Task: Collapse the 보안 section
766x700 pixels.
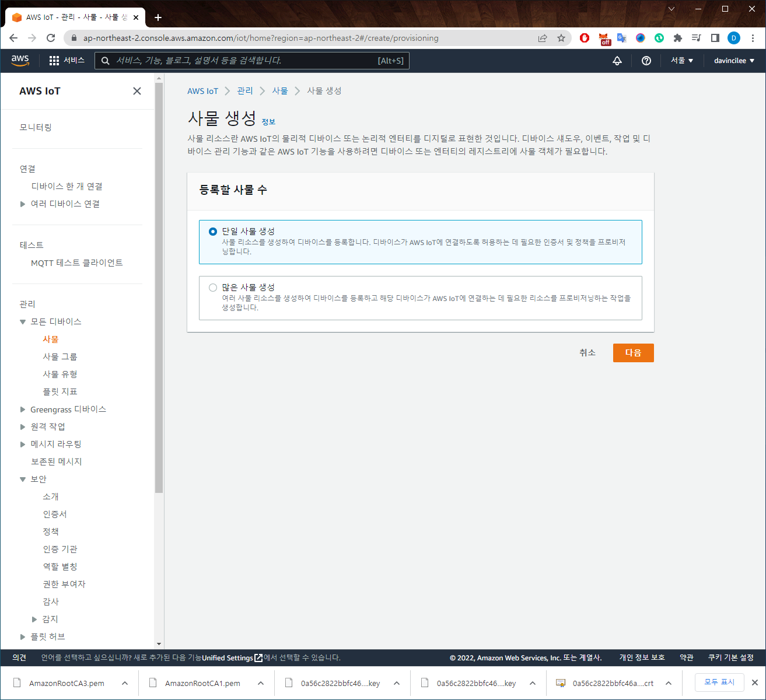Action: coord(23,479)
